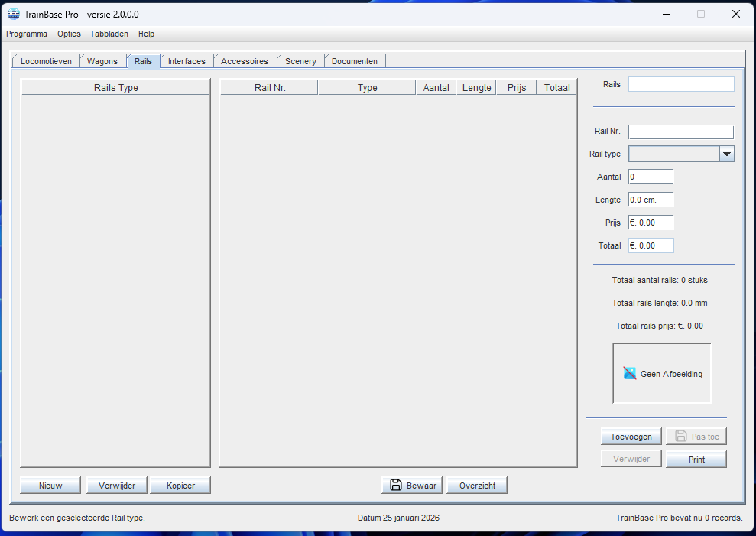Switch to the Wagons tab

coord(102,61)
